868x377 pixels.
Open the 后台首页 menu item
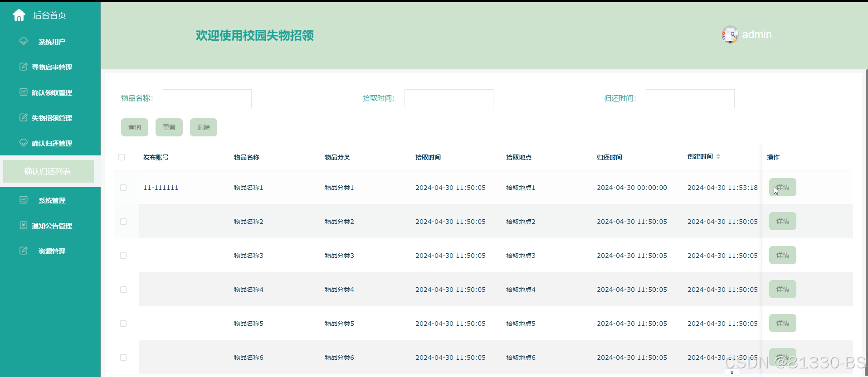pyautogui.click(x=50, y=15)
